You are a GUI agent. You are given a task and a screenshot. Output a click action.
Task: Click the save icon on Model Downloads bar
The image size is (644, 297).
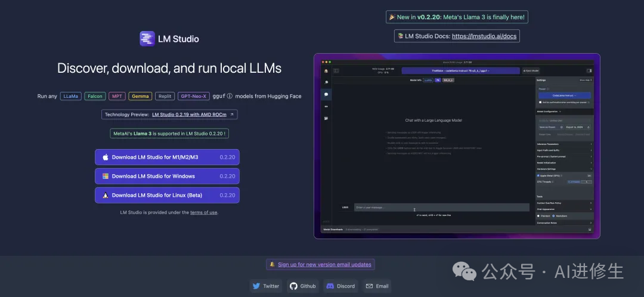pos(590,229)
